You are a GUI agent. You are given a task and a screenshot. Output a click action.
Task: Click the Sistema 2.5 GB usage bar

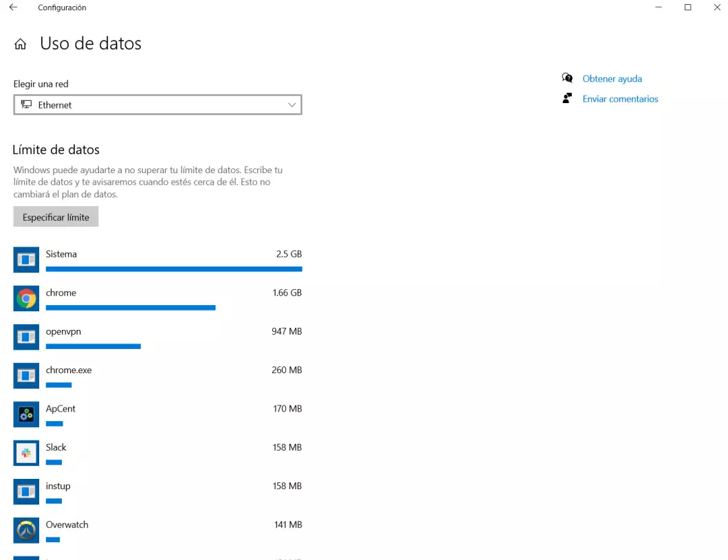(x=174, y=269)
